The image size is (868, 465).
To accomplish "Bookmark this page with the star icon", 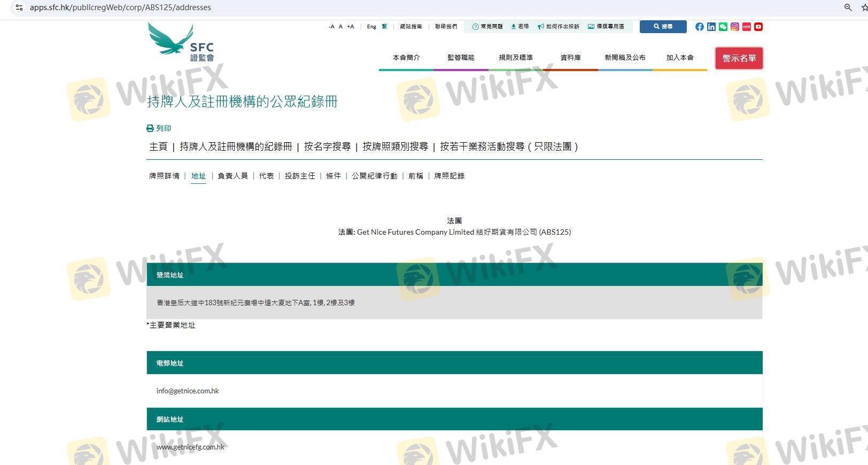I will pos(864,7).
